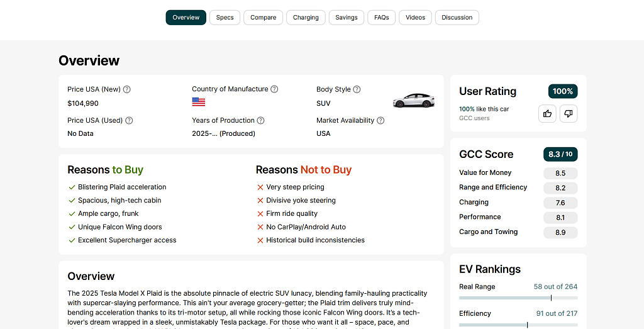The width and height of the screenshot is (644, 329).
Task: Click the Charging score 7.6
Action: [560, 203]
